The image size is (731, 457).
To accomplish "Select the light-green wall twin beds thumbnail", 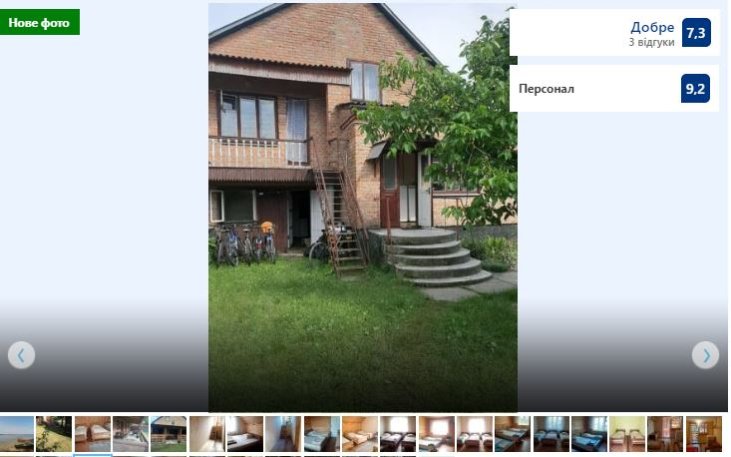I will tap(627, 434).
